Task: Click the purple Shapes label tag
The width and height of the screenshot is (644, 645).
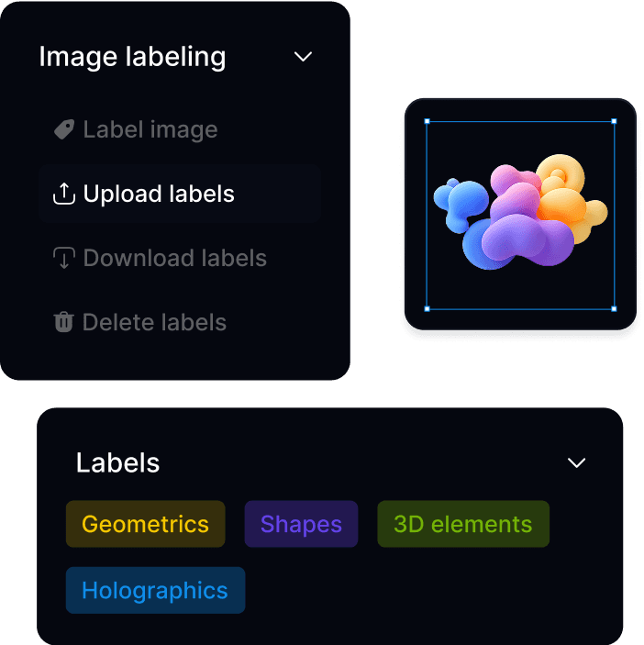Action: [x=301, y=524]
